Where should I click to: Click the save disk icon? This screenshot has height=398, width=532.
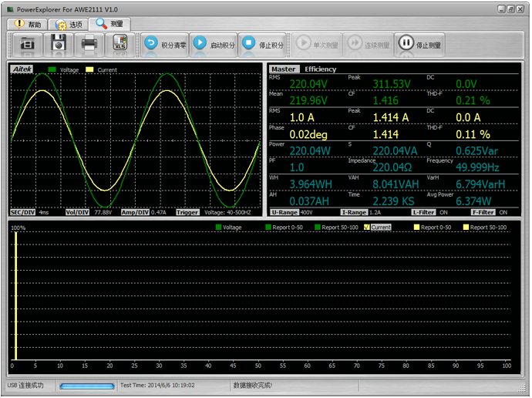(x=59, y=45)
